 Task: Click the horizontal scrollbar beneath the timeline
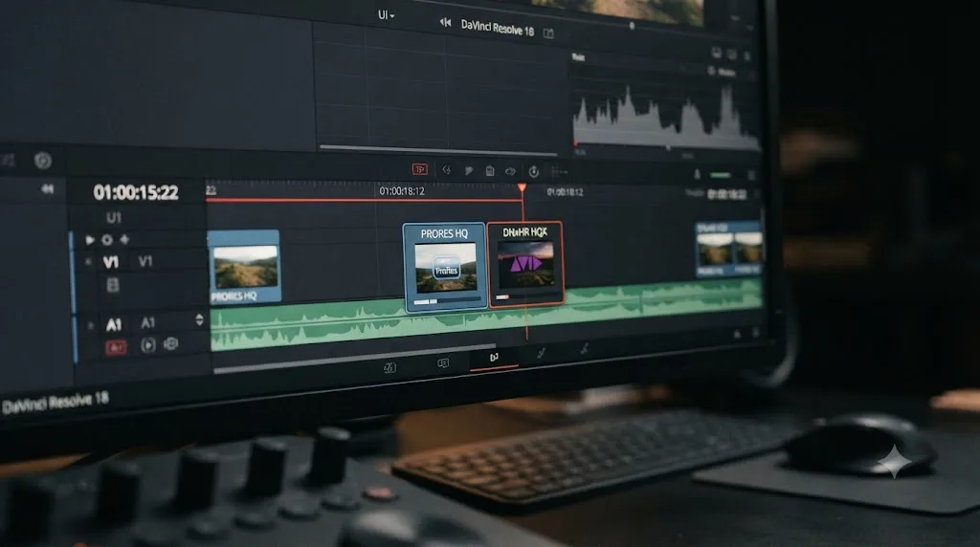coord(354,358)
